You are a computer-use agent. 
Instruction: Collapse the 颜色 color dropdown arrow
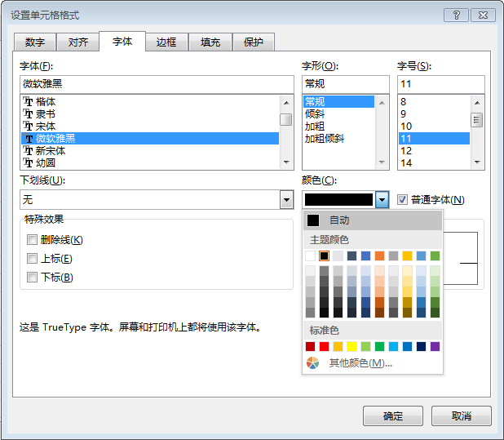click(x=382, y=200)
